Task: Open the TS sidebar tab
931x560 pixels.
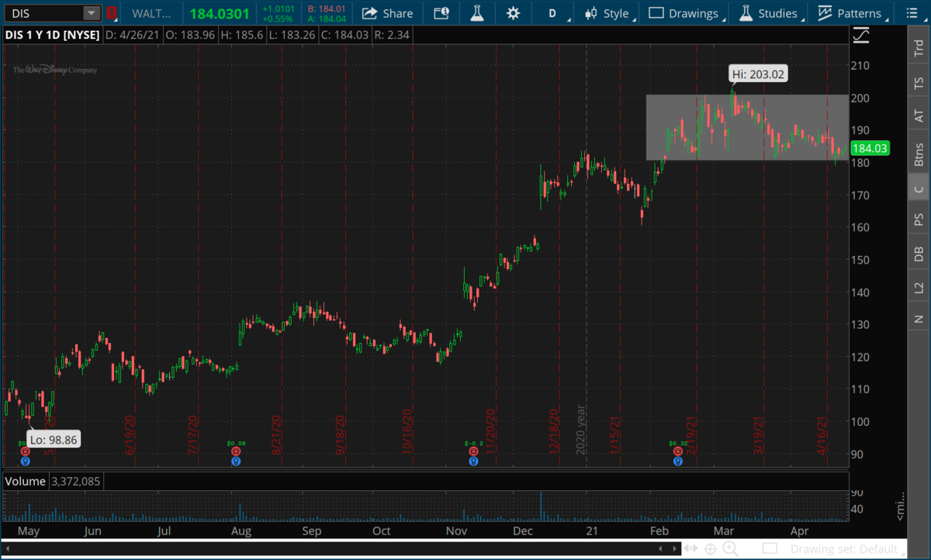Action: point(919,82)
